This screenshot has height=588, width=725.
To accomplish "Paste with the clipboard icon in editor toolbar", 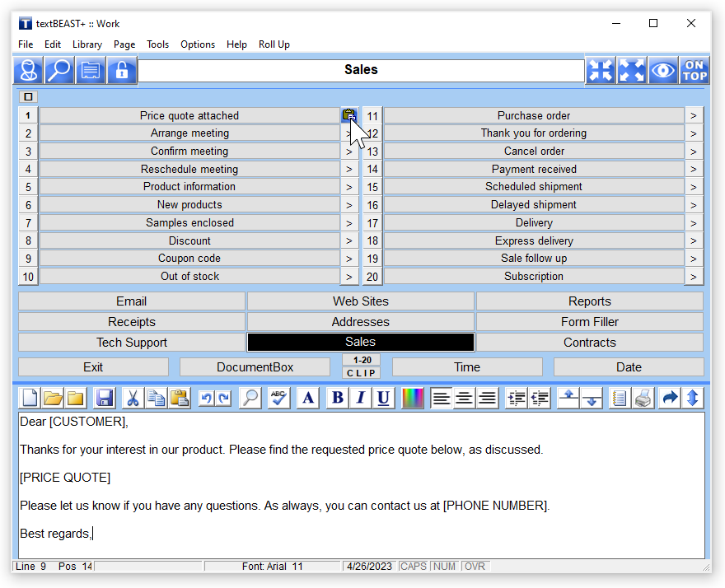I will (x=179, y=398).
